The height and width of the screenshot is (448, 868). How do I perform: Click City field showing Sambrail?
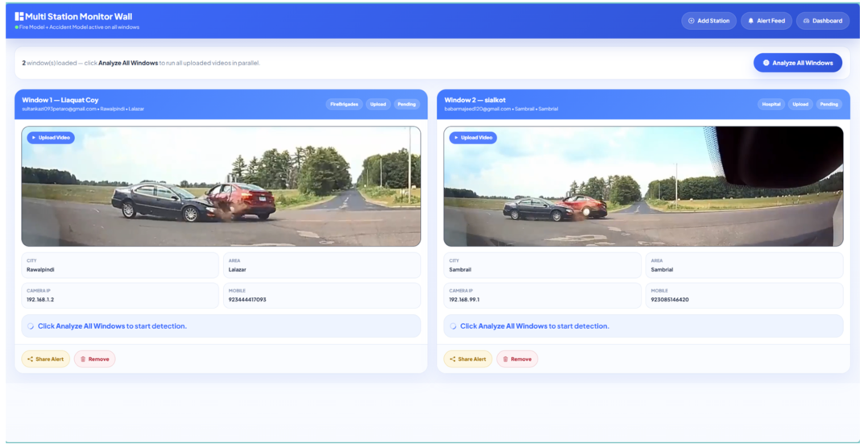click(x=542, y=265)
